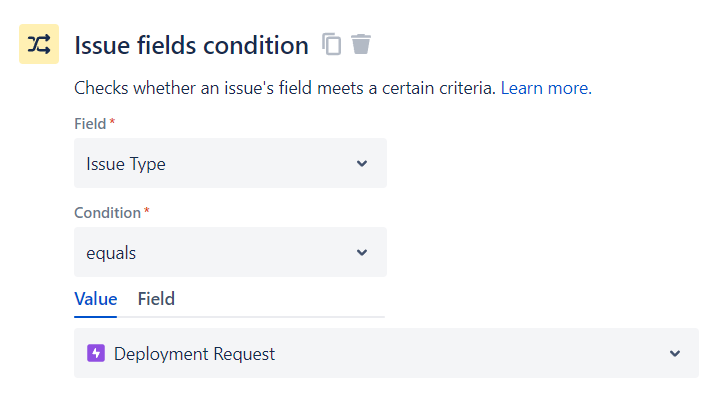
Task: Open the Issue Type field dropdown
Action: (x=231, y=163)
